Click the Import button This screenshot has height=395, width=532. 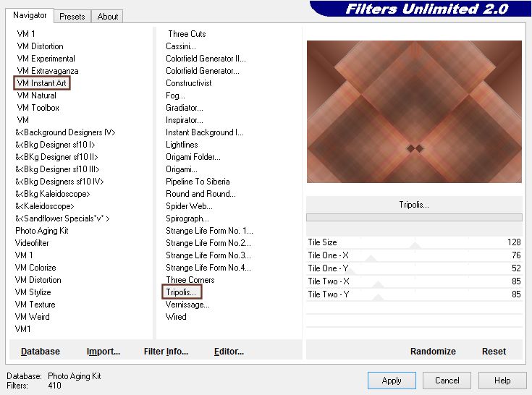[x=103, y=352]
